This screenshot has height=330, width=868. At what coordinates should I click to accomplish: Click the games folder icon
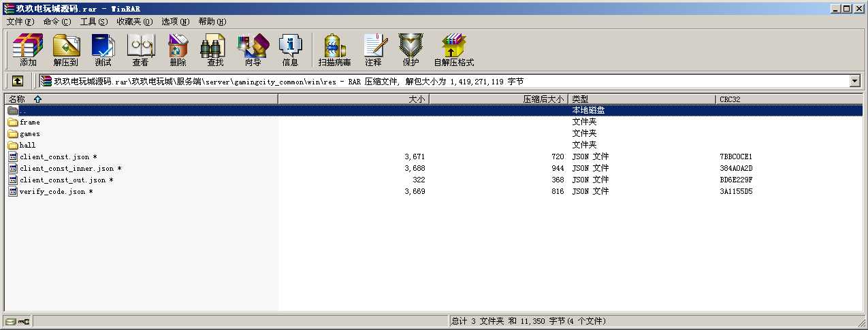tap(13, 134)
